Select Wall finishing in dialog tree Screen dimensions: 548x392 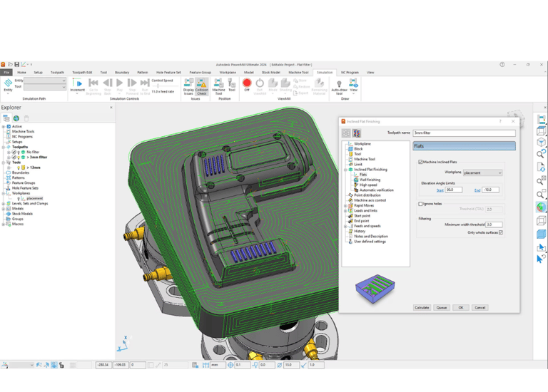click(370, 180)
